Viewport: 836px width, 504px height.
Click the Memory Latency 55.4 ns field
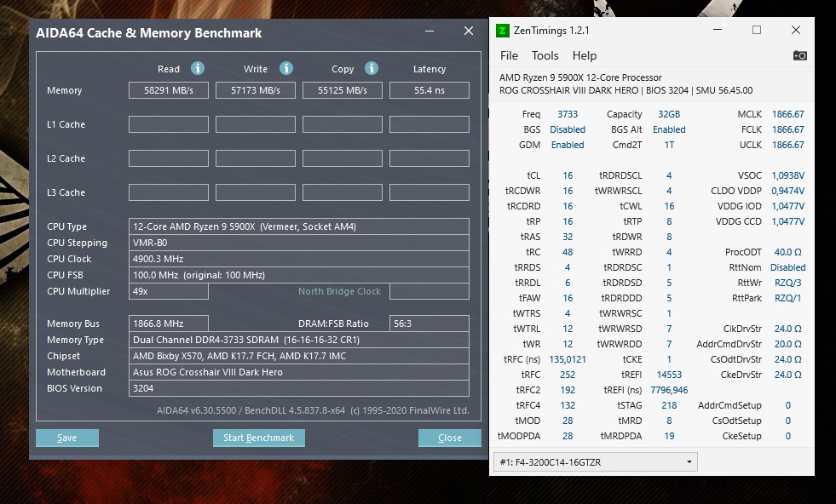point(430,90)
